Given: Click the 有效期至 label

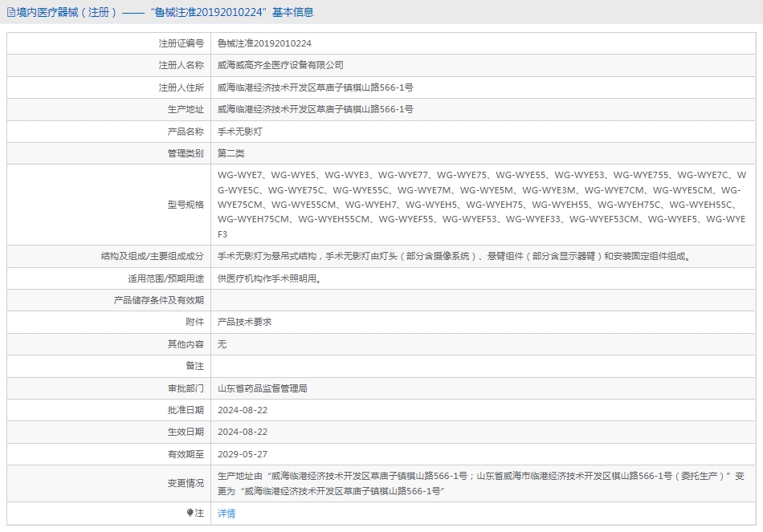Looking at the screenshot, I should coord(186,454).
